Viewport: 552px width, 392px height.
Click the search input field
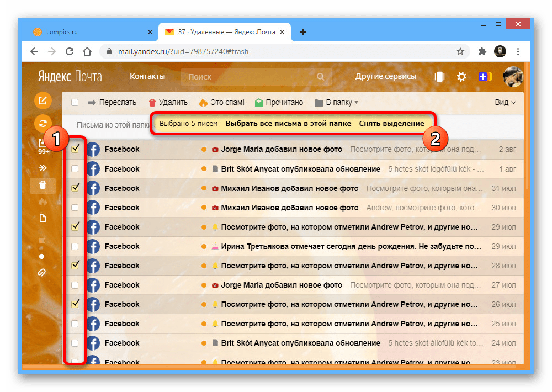click(248, 77)
